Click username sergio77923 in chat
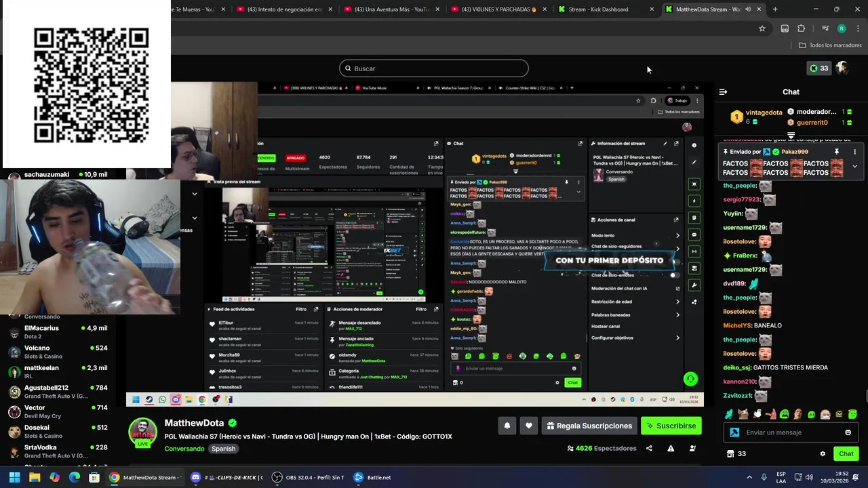 click(x=741, y=200)
